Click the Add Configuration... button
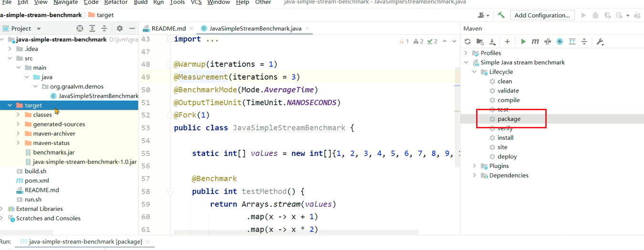This screenshot has height=250, width=644. [542, 15]
